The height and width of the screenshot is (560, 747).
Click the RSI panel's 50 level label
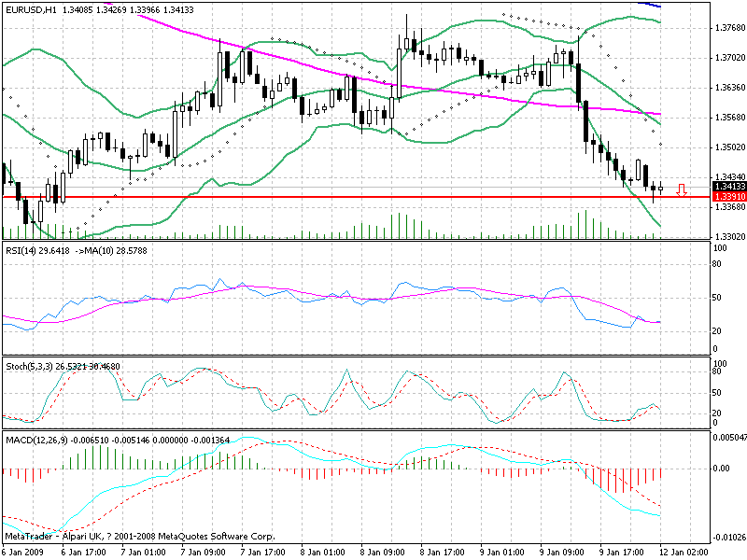[717, 298]
